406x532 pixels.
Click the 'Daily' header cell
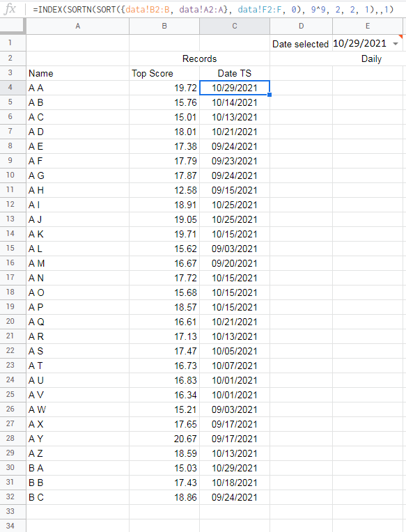(371, 58)
